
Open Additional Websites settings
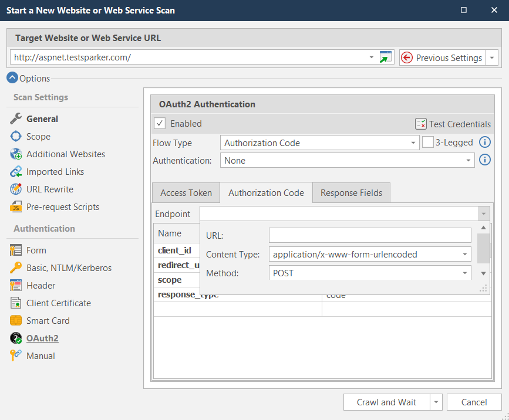click(65, 154)
